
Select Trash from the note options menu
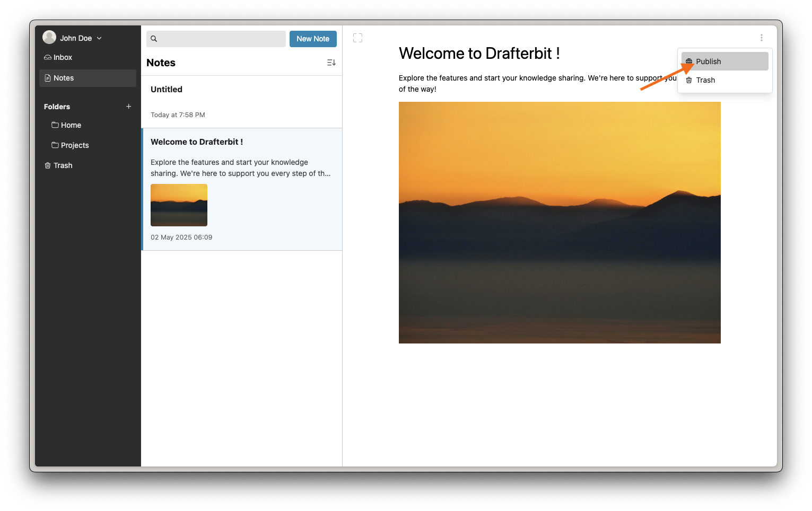coord(705,80)
